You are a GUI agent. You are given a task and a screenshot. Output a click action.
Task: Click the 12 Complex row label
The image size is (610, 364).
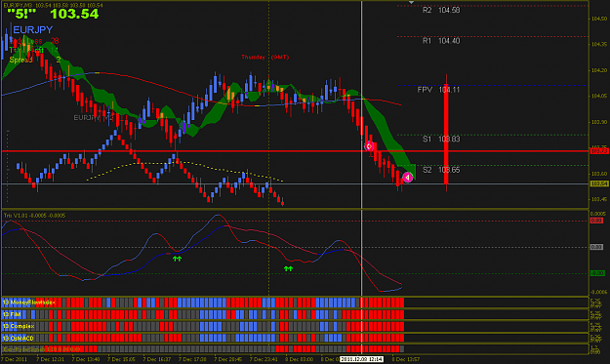[x=19, y=326]
